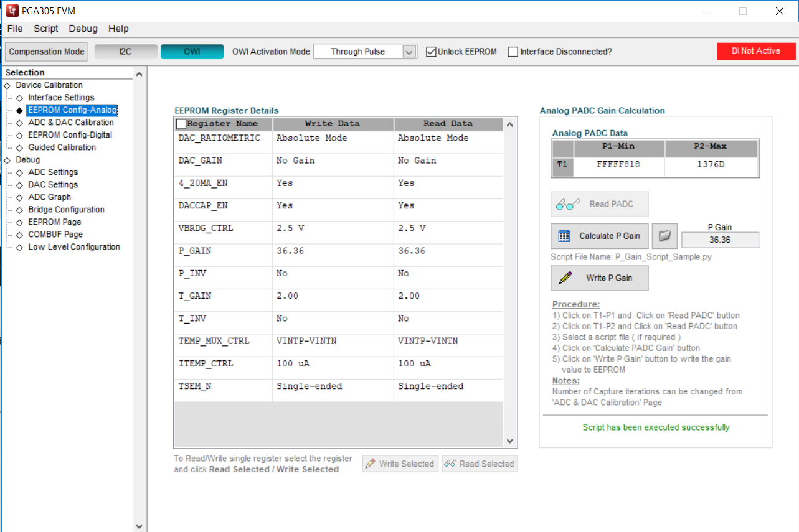Check the Interface Disconnected? box
This screenshot has width=799, height=532.
513,52
